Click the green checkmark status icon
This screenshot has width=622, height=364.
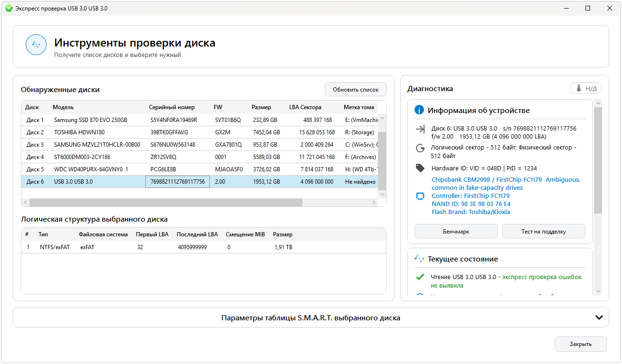420,277
